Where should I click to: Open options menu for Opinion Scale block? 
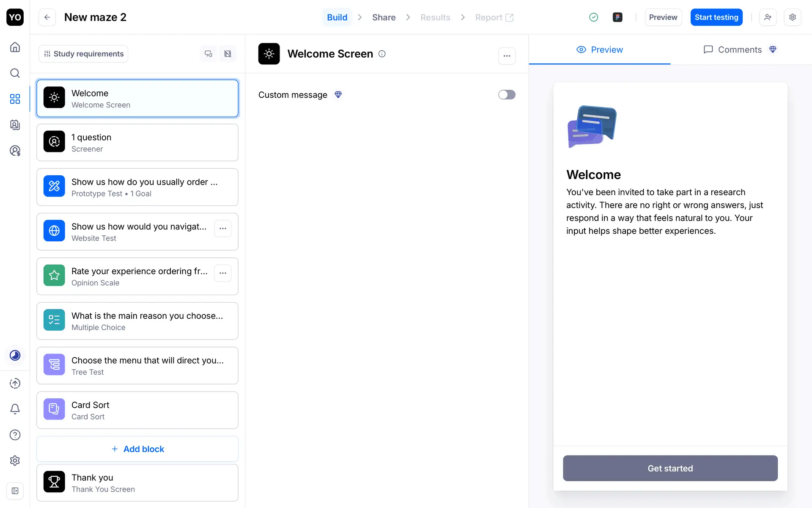point(223,273)
